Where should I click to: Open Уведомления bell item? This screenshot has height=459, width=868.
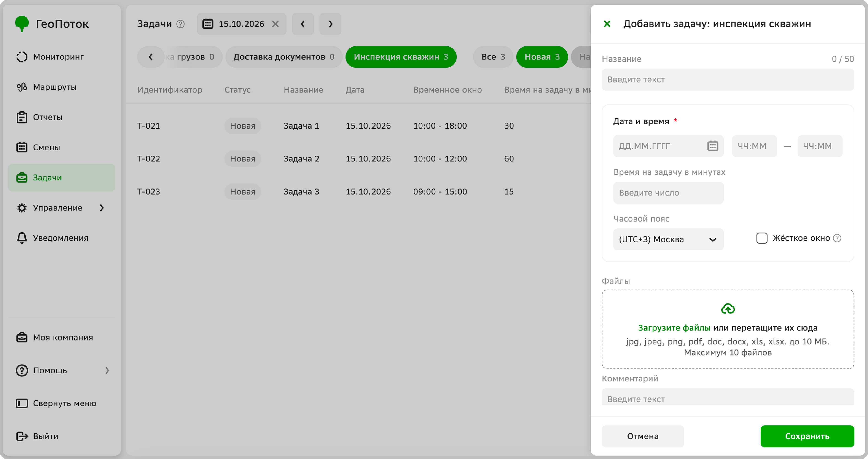coord(62,238)
